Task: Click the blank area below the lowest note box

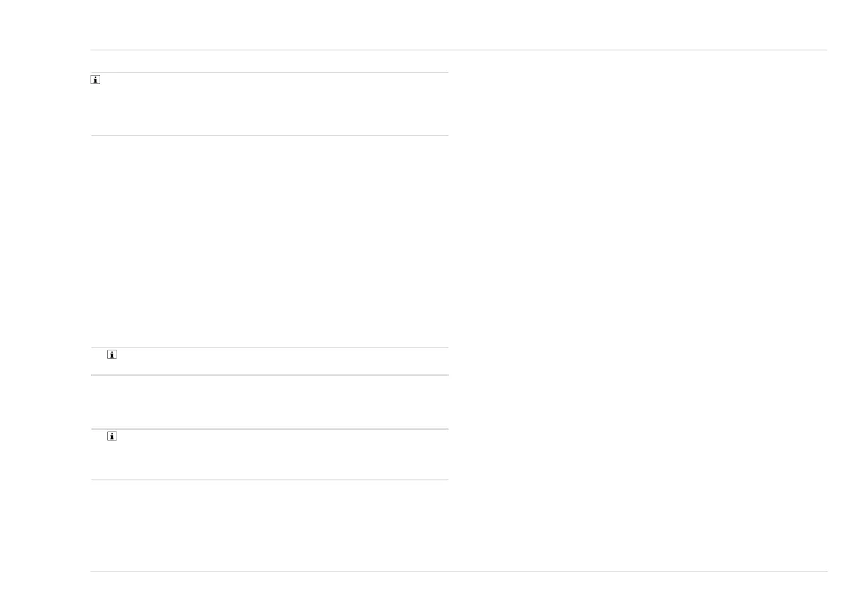Action: pos(270,525)
